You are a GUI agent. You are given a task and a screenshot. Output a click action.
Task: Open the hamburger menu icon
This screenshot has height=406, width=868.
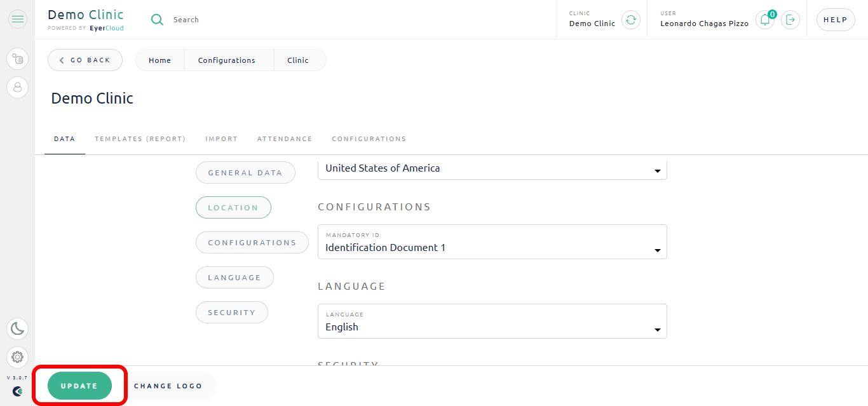coord(18,20)
